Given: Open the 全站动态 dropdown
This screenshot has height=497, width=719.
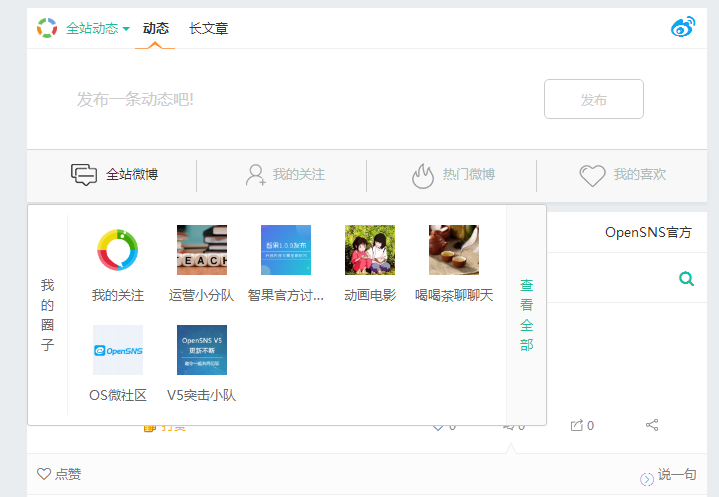Looking at the screenshot, I should pos(98,28).
